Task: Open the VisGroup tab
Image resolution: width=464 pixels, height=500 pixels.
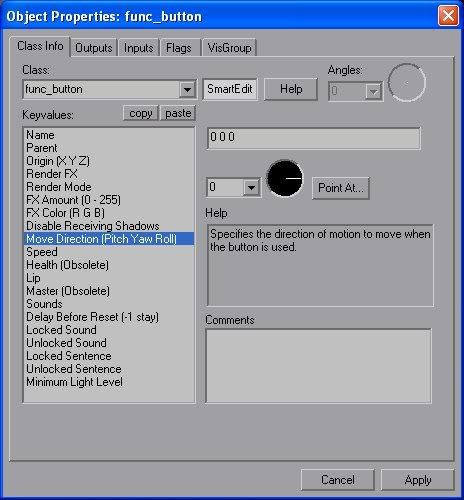Action: click(229, 48)
